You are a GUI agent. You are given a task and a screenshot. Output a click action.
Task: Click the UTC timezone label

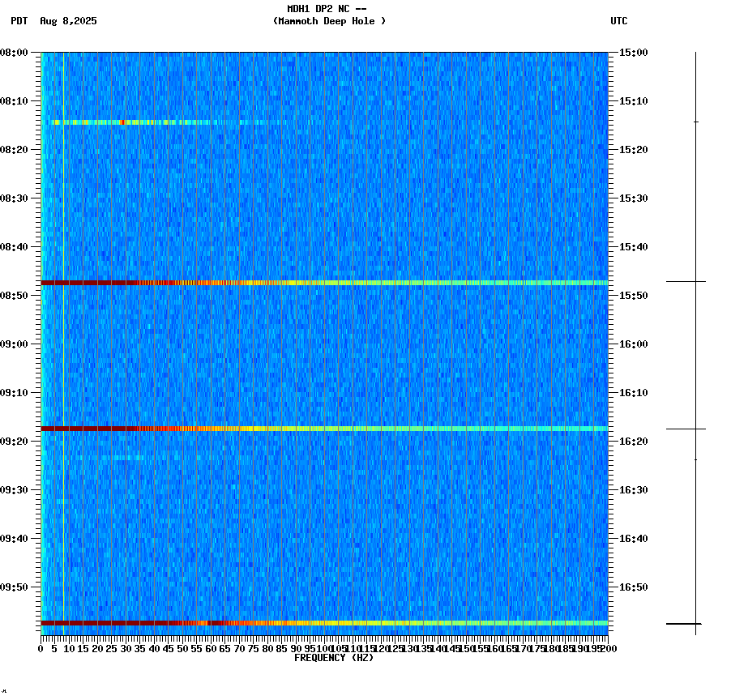[x=620, y=22]
